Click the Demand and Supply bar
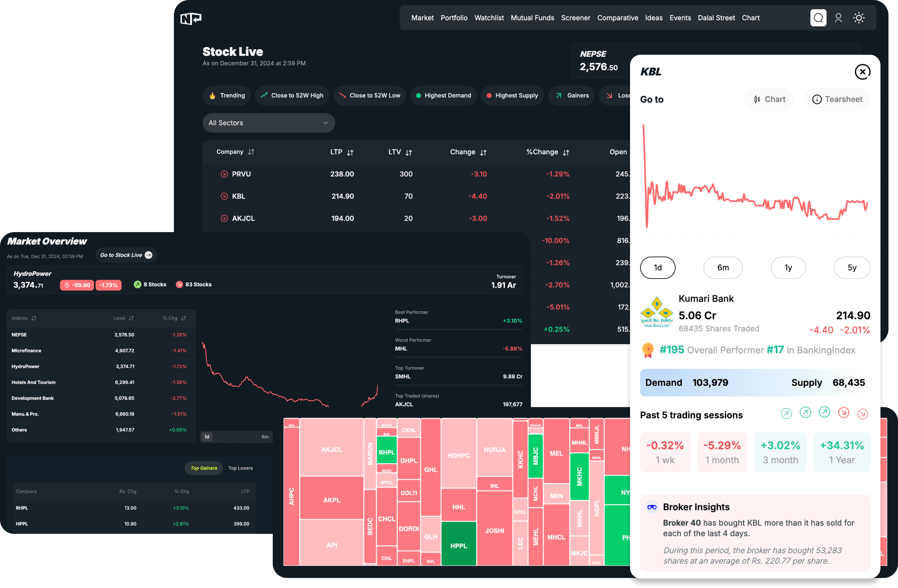898x588 pixels. tap(755, 382)
